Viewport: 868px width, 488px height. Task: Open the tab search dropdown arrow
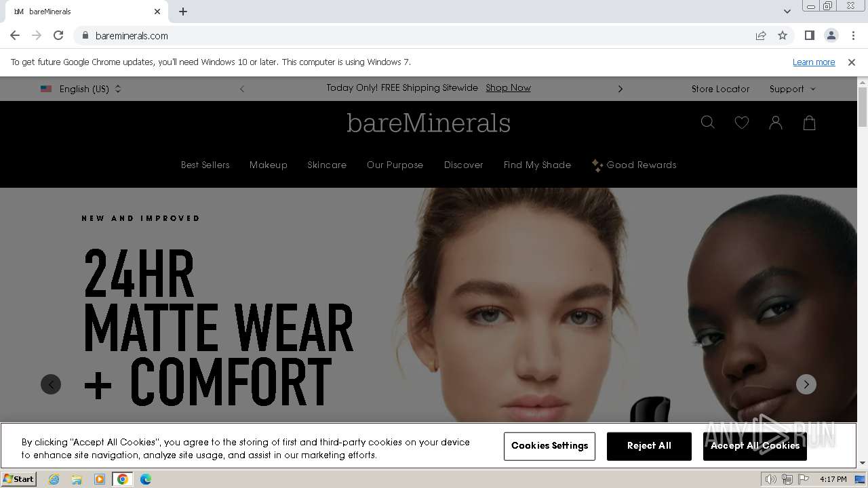787,11
